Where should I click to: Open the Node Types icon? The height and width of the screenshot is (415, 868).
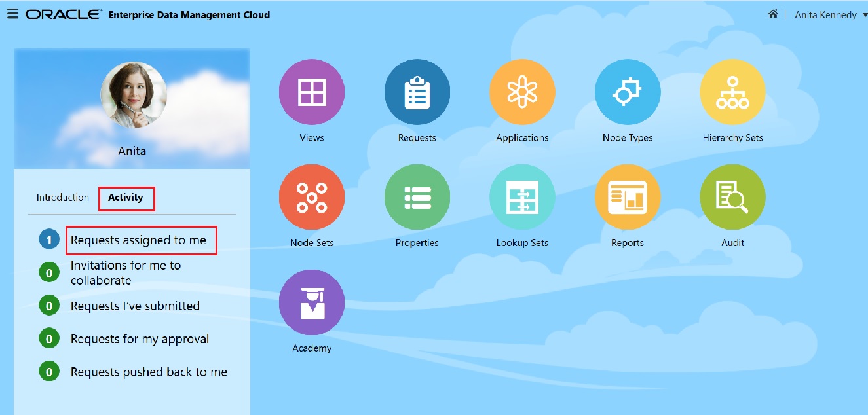pos(628,92)
